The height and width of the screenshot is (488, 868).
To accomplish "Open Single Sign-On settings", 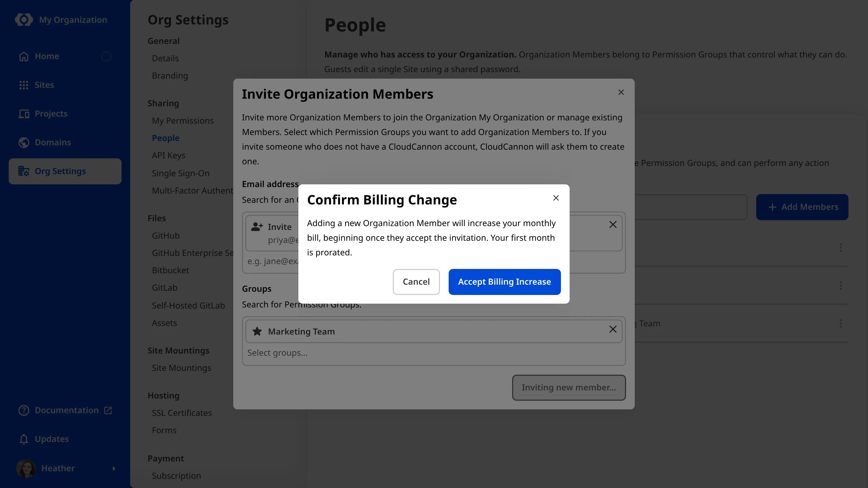I will pyautogui.click(x=181, y=174).
